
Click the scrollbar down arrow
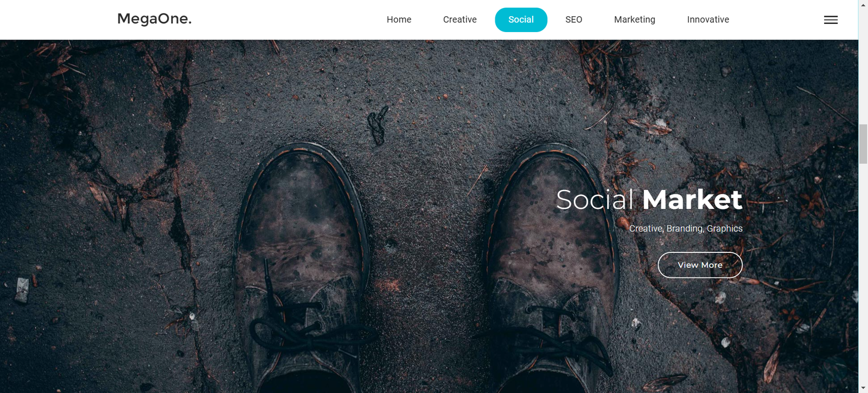click(863, 388)
